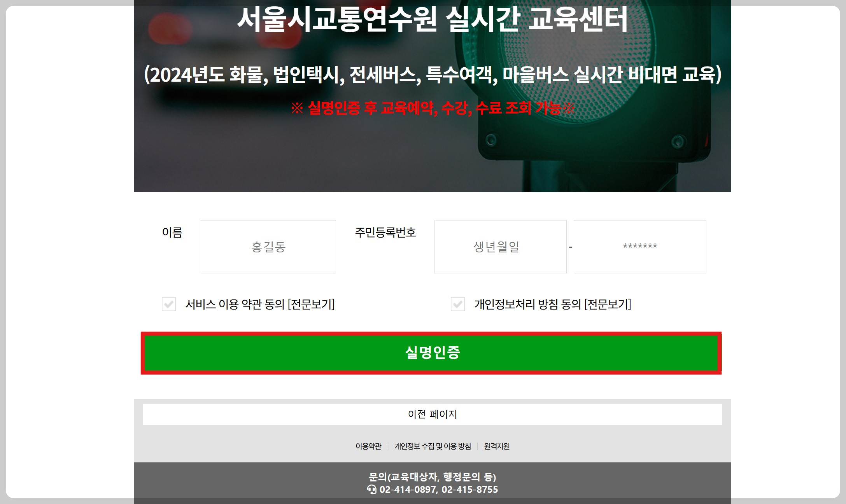Click the 서울시교통연수원 실시간 교육센터 title
Viewport: 846px width, 504px height.
[x=432, y=19]
